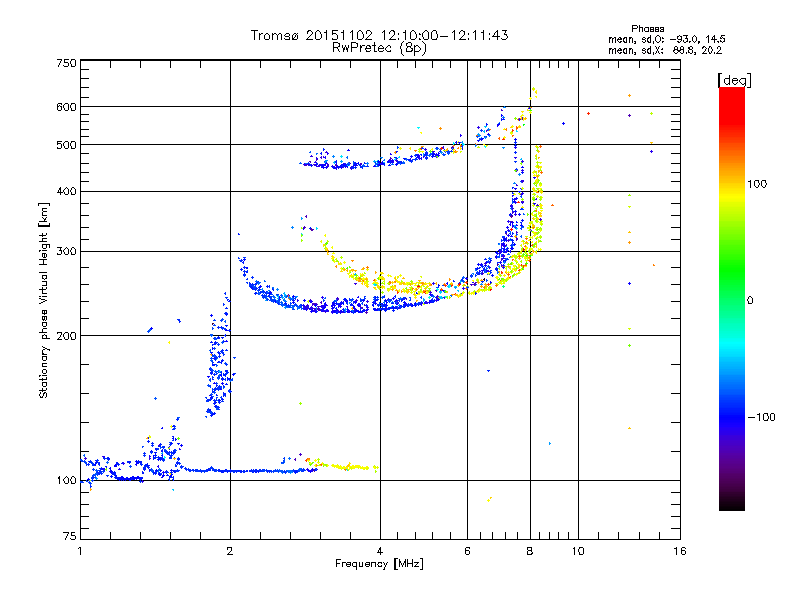Click the 'mean, sd,O: -93.0, 14.5' line
Viewport: 800px width, 600px height.
666,39
